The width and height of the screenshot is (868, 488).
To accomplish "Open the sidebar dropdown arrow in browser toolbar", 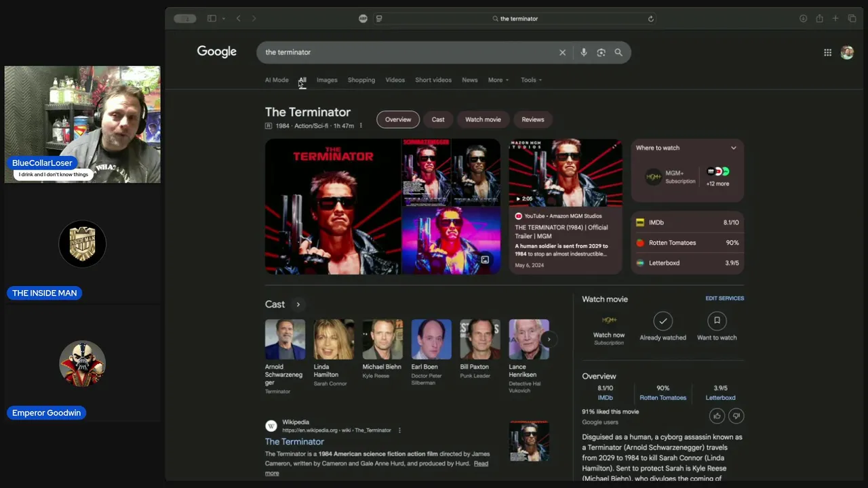I will (x=224, y=18).
